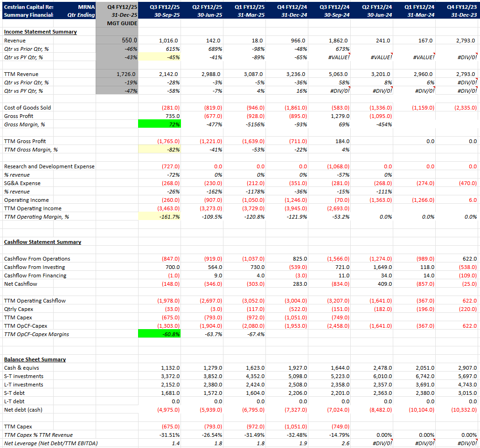Click the "MGT GUIDE" cell
Image resolution: width=480 pixels, height=448 pixels.
tap(122, 23)
